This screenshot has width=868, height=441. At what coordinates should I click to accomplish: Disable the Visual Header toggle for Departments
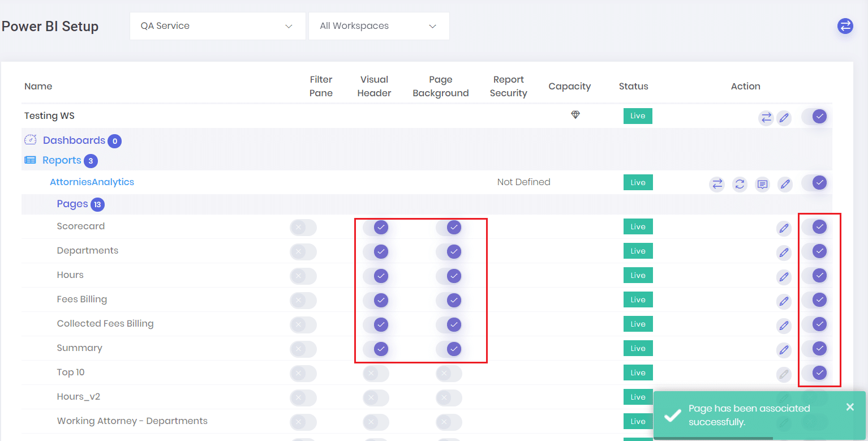coord(380,251)
